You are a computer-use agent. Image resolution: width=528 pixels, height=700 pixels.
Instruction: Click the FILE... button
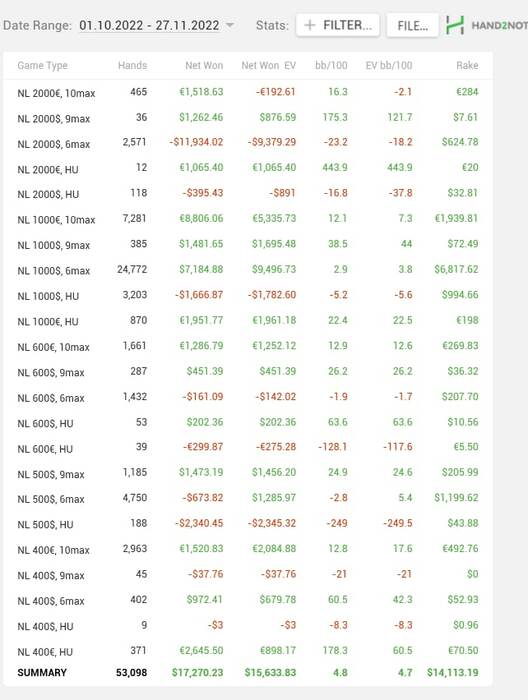(x=412, y=25)
